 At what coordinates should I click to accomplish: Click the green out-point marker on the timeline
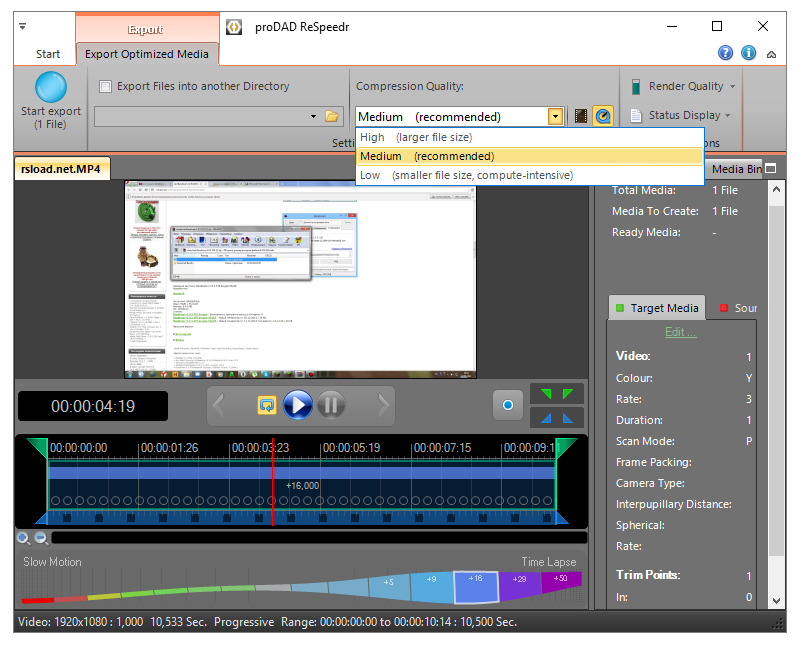(565, 447)
